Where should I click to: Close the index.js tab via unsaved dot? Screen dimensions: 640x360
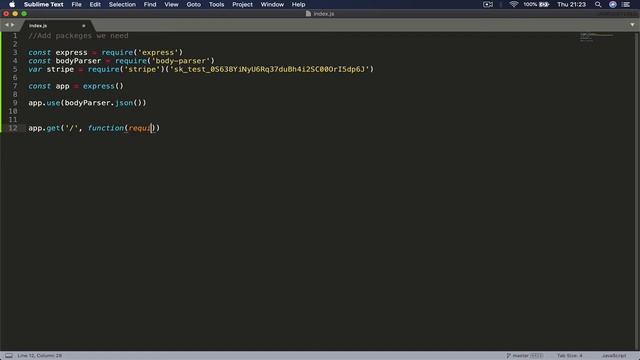pyautogui.click(x=84, y=26)
